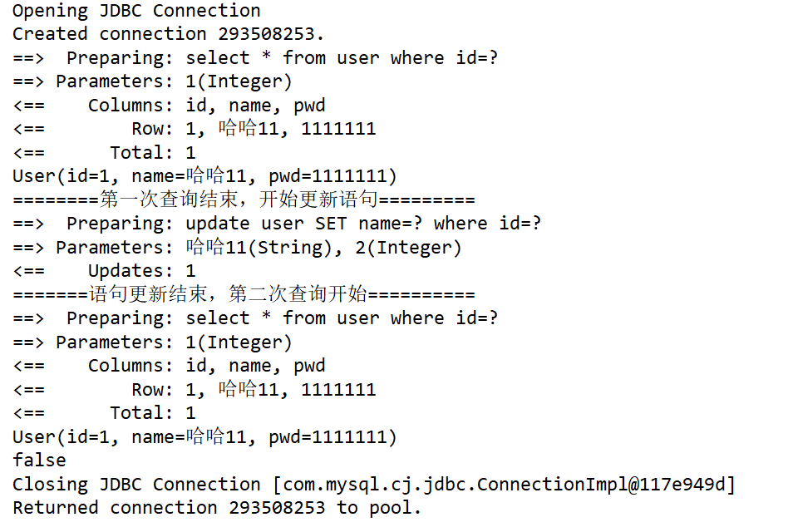Image resolution: width=793 pixels, height=532 pixels.
Task: Click the "Opening JDBC Connection" log line
Action: 135,11
